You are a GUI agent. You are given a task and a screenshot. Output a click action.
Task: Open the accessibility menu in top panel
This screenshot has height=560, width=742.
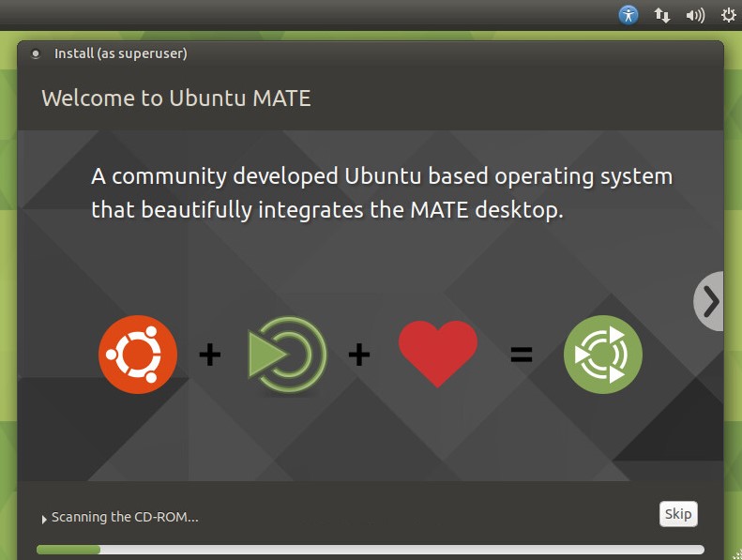tap(628, 15)
